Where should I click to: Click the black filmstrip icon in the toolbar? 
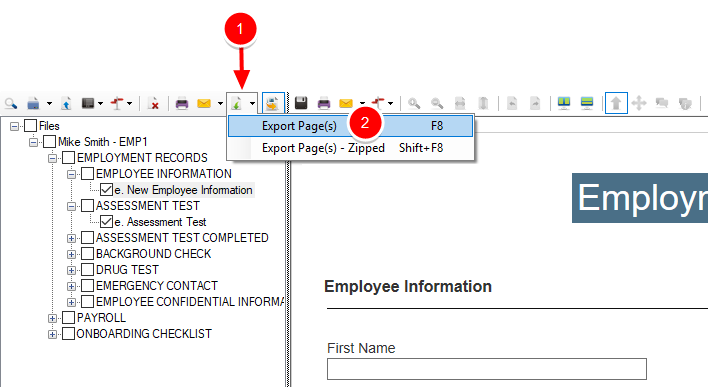point(88,103)
